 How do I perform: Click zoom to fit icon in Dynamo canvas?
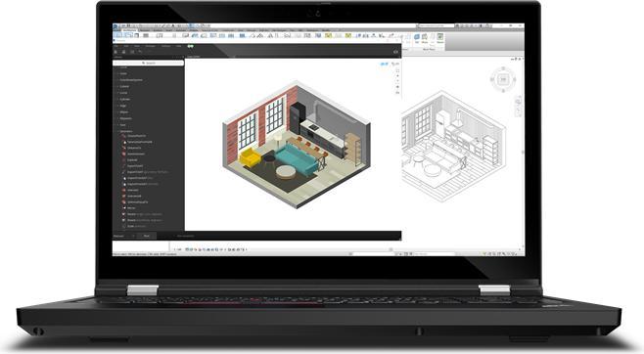397,70
